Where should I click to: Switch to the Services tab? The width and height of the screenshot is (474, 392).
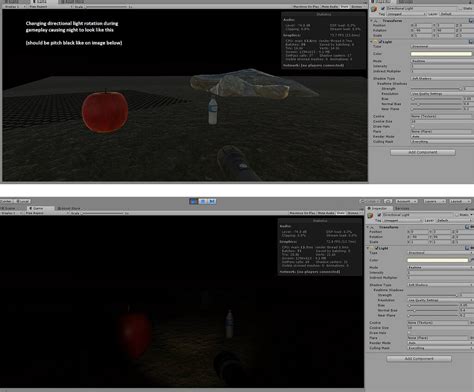click(x=402, y=208)
